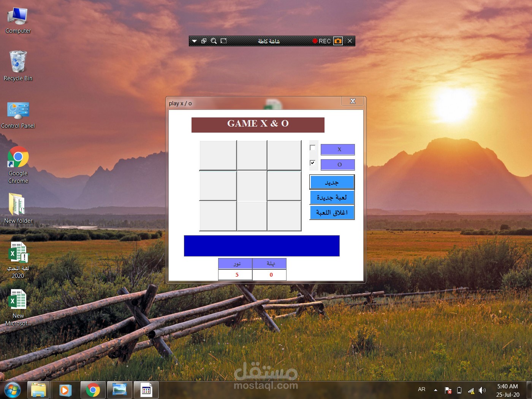Screen dimensions: 532x399
Task: Open the Google Chrome desktop shortcut
Action: pos(18,165)
